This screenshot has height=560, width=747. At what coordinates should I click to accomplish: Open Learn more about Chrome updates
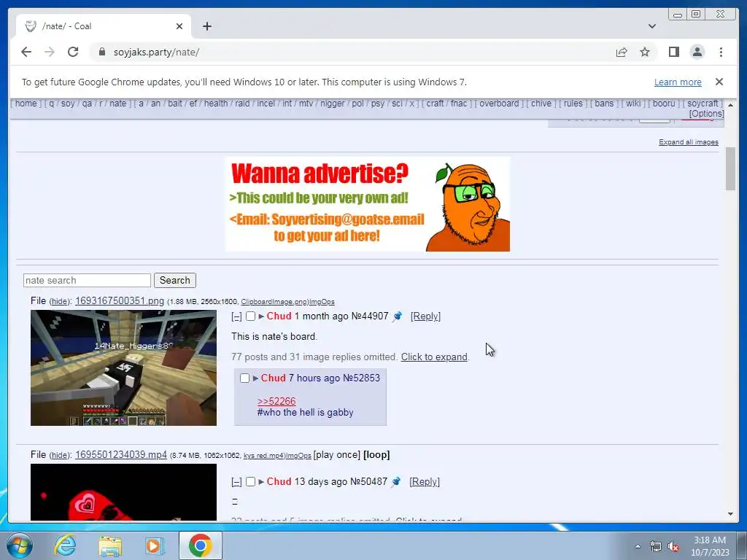pos(678,82)
